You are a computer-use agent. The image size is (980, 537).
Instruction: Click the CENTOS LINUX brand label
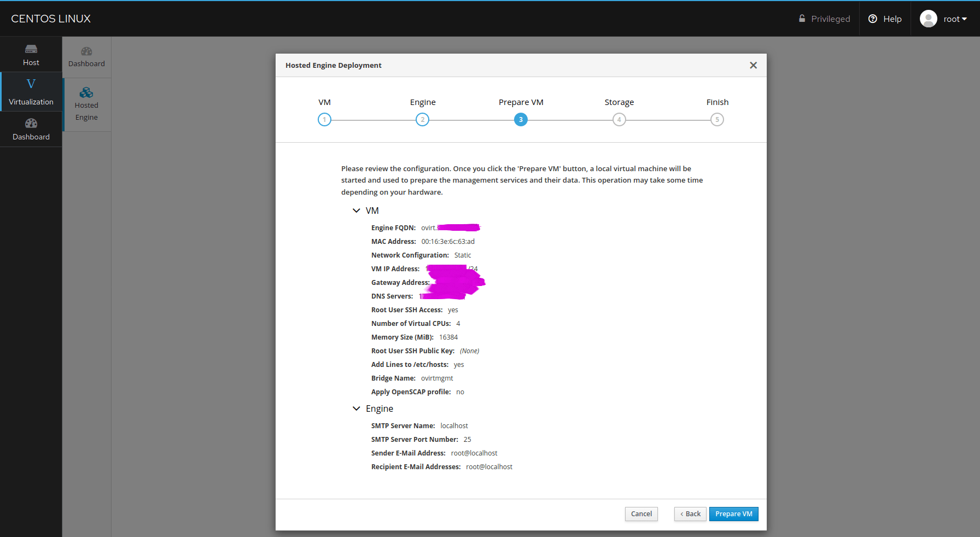coord(50,18)
